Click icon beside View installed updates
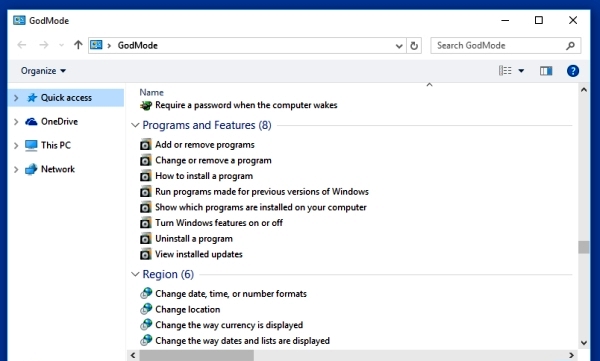Screen dimensions: 600x361 (145, 255)
